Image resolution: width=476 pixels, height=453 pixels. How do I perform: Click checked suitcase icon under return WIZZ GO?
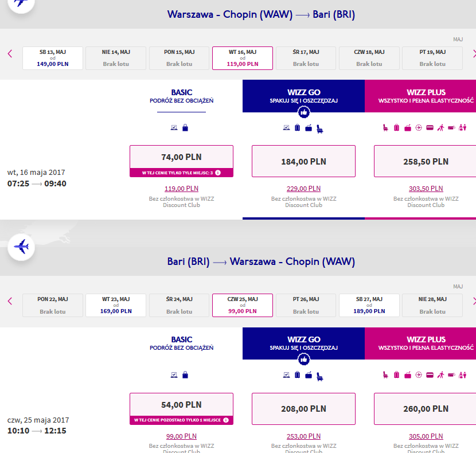298,375
